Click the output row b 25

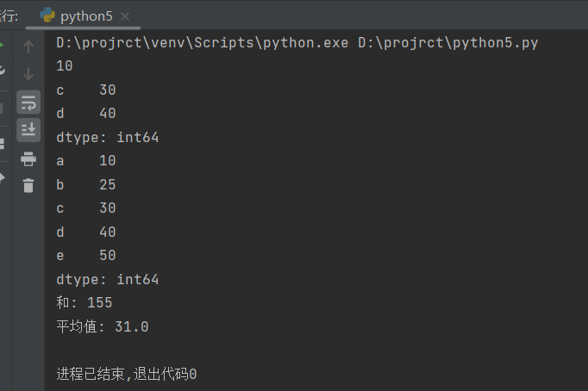[85, 184]
